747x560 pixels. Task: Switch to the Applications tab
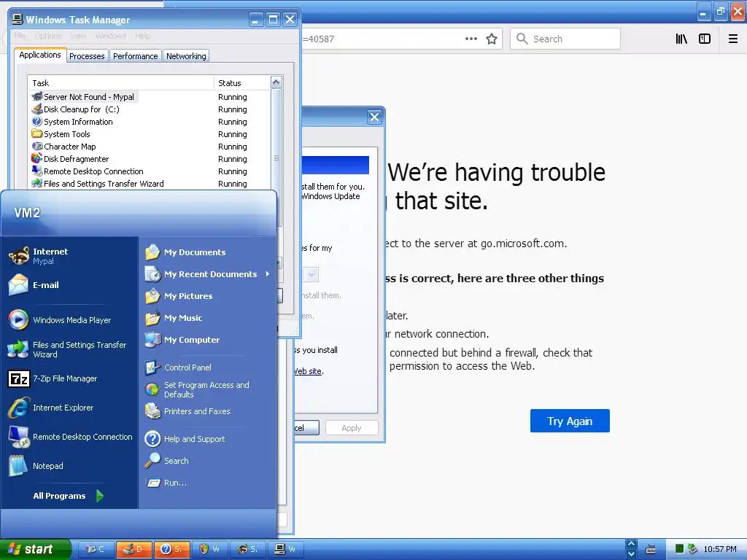point(40,55)
